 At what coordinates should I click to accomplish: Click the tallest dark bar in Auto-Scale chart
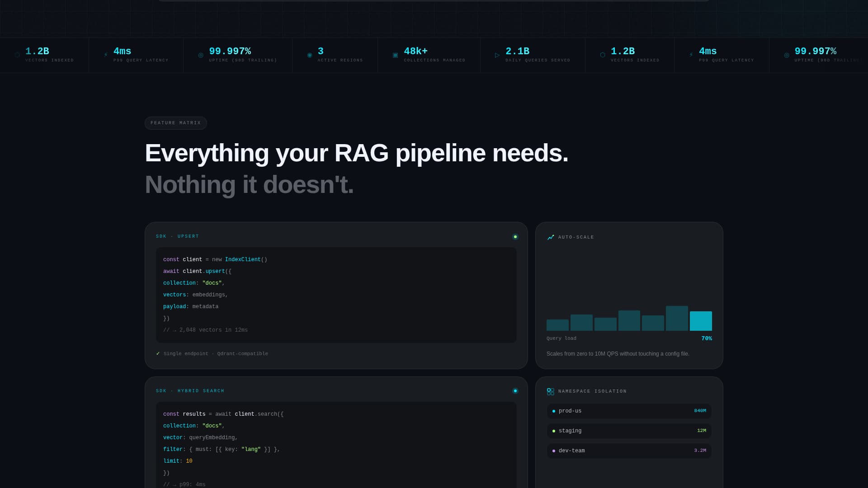click(x=677, y=318)
